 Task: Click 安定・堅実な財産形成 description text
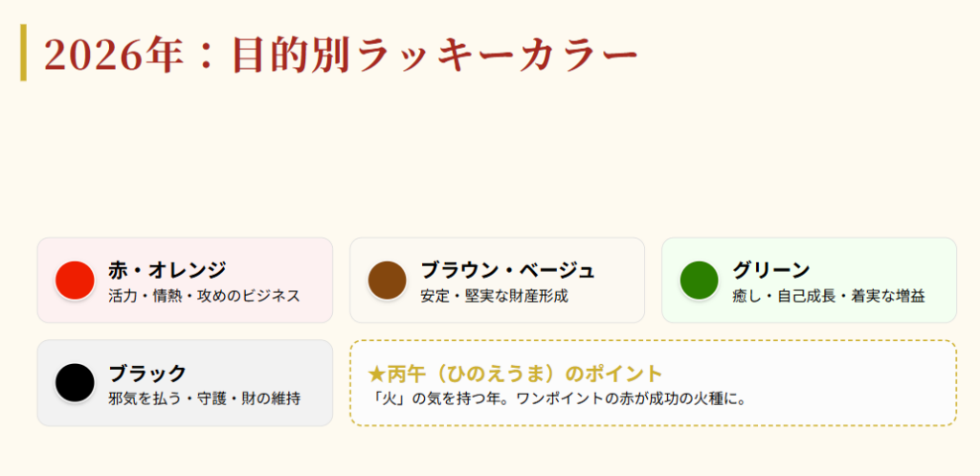[494, 296]
